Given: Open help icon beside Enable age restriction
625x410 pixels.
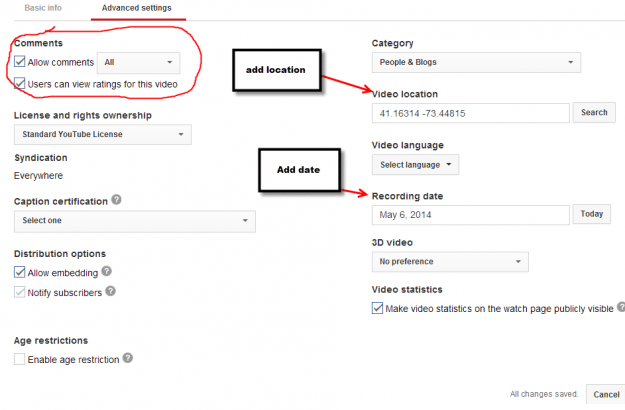Looking at the screenshot, I should point(128,358).
